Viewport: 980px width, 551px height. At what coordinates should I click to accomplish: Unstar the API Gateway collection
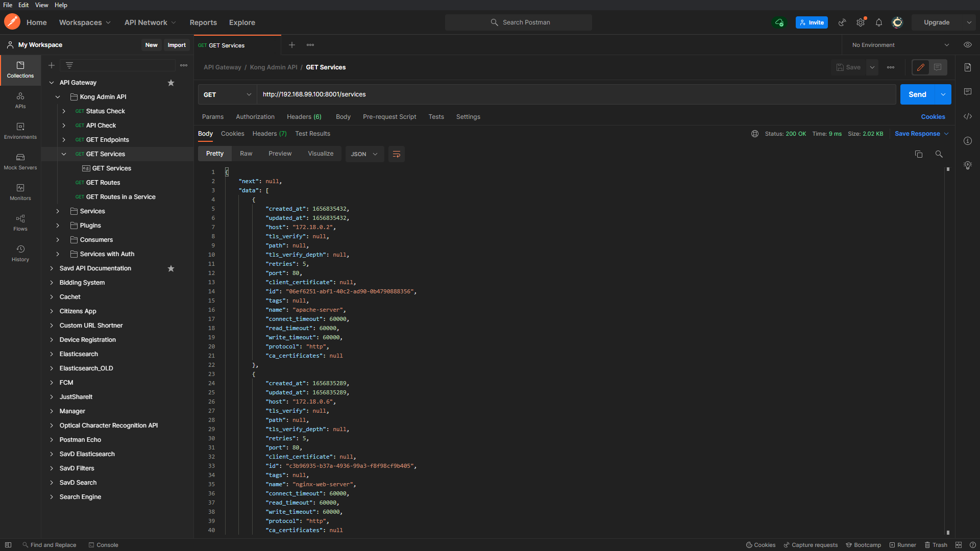(x=171, y=83)
